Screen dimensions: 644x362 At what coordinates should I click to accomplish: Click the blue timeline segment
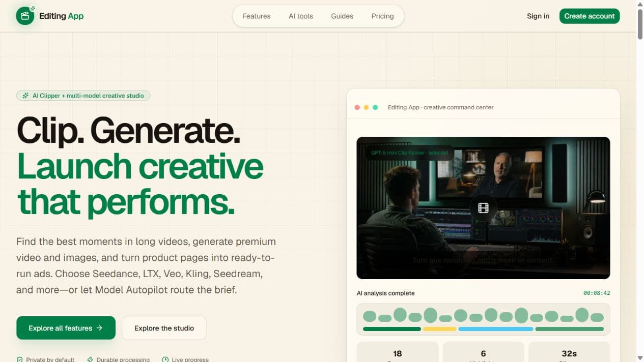(x=496, y=329)
